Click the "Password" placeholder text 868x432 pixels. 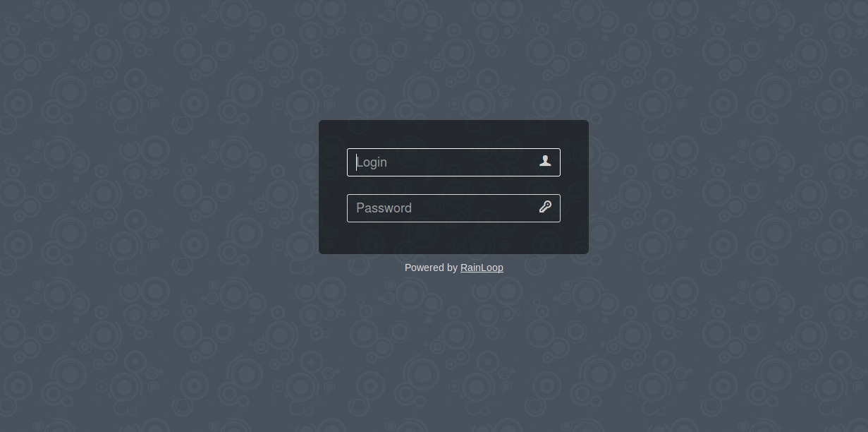point(384,208)
